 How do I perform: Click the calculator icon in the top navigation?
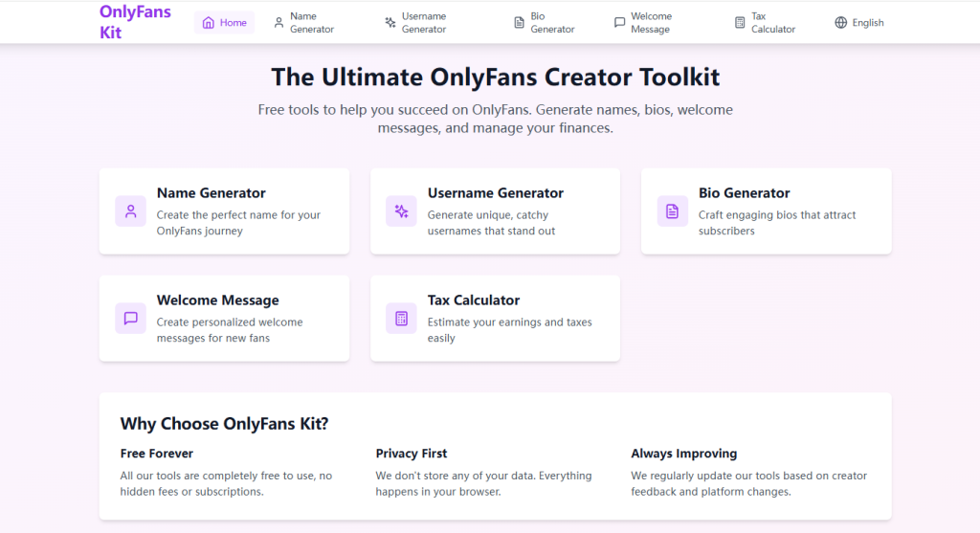pos(740,23)
